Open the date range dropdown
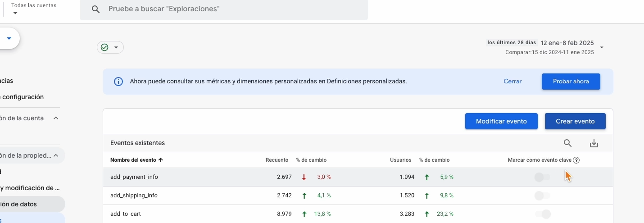The height and width of the screenshot is (223, 644). pos(602,47)
